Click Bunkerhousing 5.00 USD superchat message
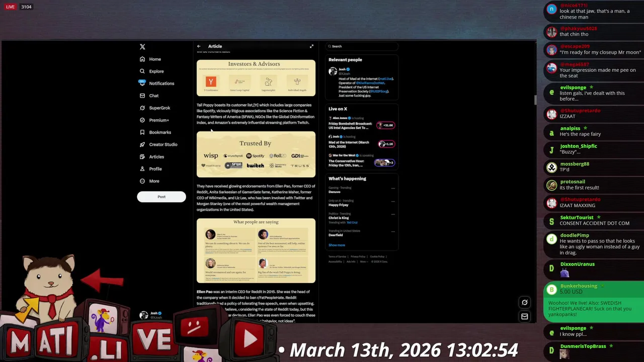 click(x=593, y=302)
